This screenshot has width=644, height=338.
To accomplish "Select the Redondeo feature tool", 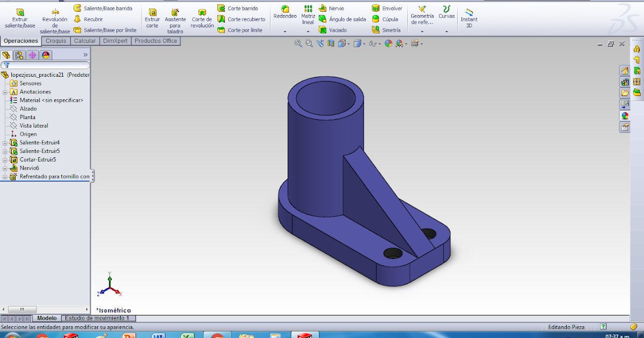I will [284, 14].
